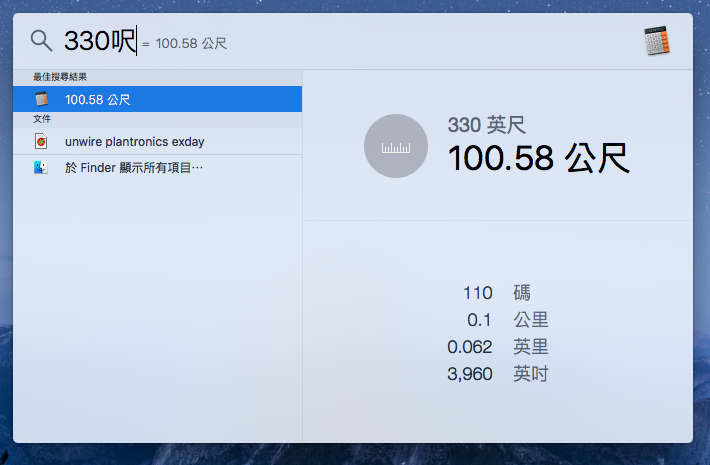Click the document icon for unwire plantronics exday
The image size is (710, 465).
(41, 142)
